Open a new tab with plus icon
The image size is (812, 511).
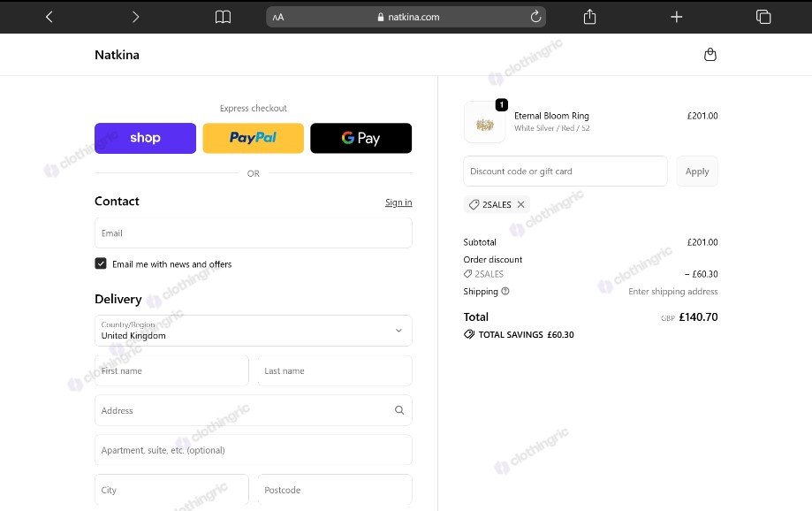click(x=676, y=17)
